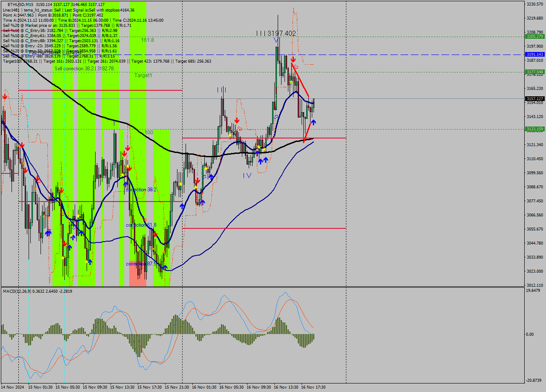Click the 'Sell %10 @ C_Entry88: 3394.327' line
Viewport: 546px width, 392px height.
coord(61,40)
